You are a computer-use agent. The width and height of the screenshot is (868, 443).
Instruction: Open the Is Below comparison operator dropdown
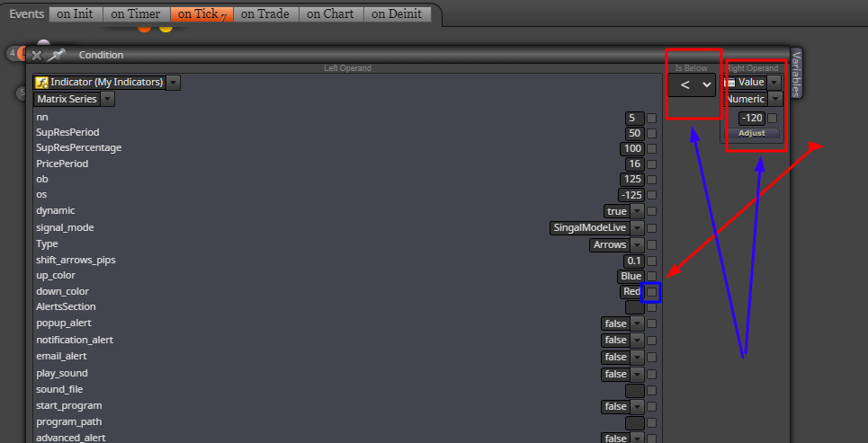(692, 85)
